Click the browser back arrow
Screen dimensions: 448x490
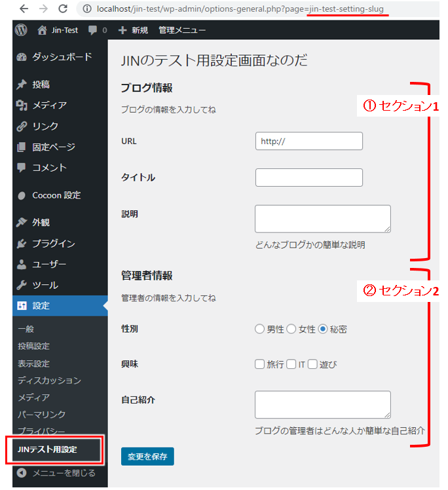coord(24,9)
